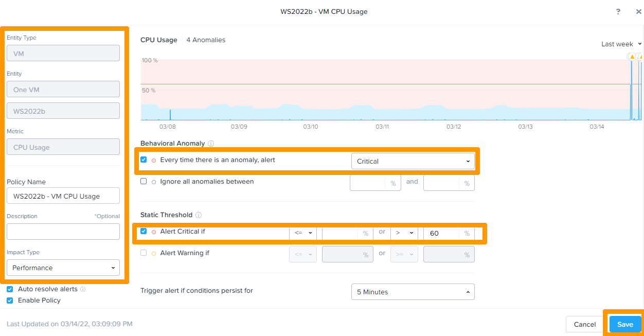Open the Impact Type Performance dropdown
Viewport: 644px width, 336px height.
(63, 268)
